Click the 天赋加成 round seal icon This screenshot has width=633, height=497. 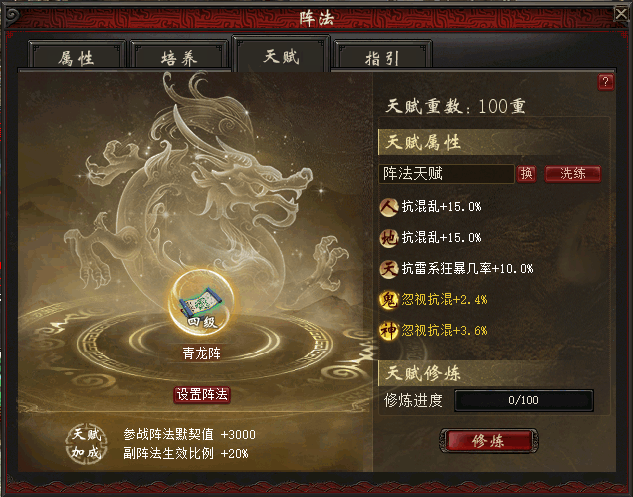(86, 444)
